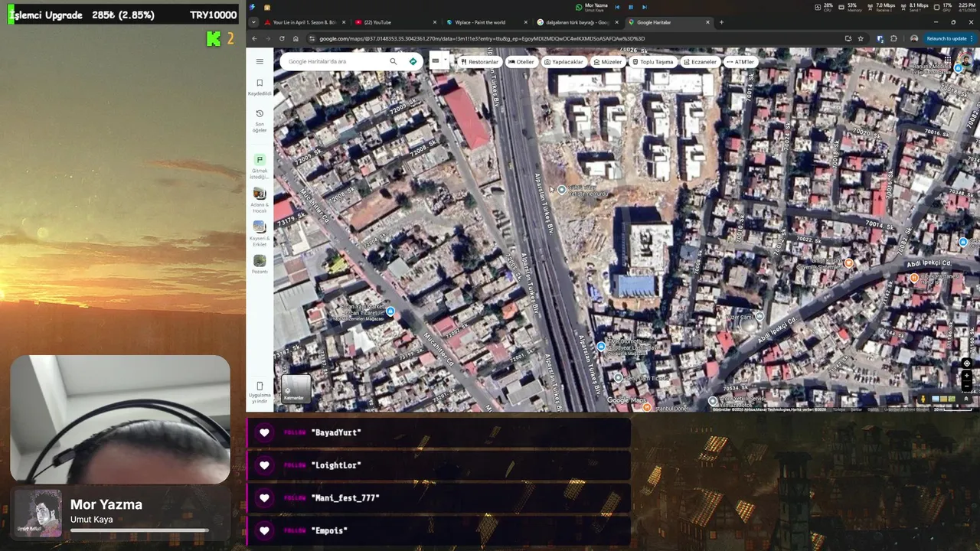Open the Google Maps hamburger menu
The width and height of the screenshot is (980, 551).
tap(260, 61)
